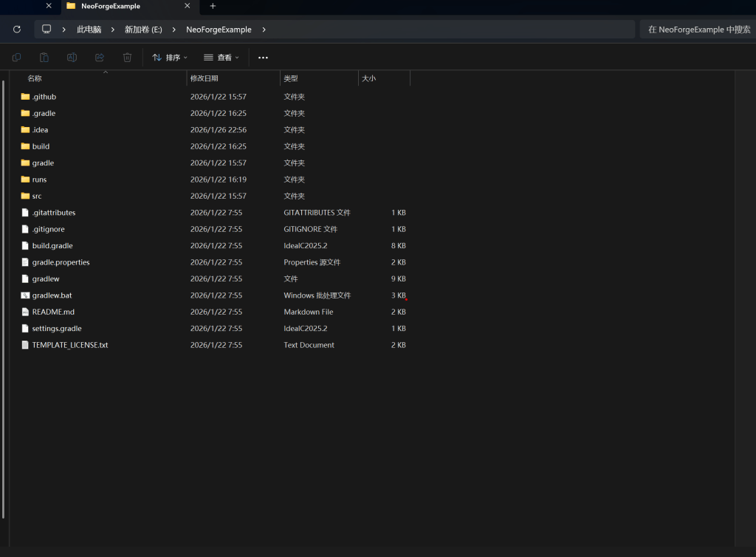Viewport: 756px width, 557px height.
Task: Click the paste icon in the toolbar
Action: [x=44, y=58]
